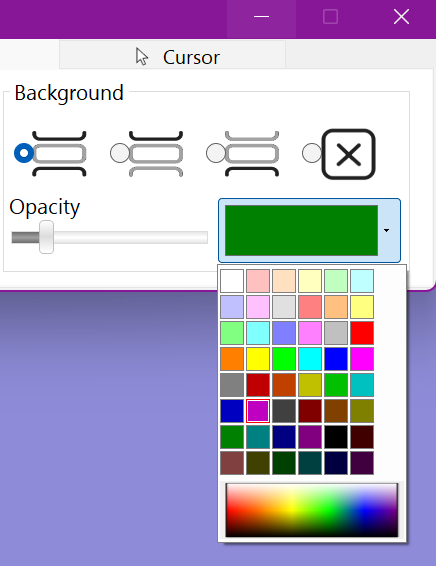Pick the pure yellow swatch

click(x=258, y=359)
